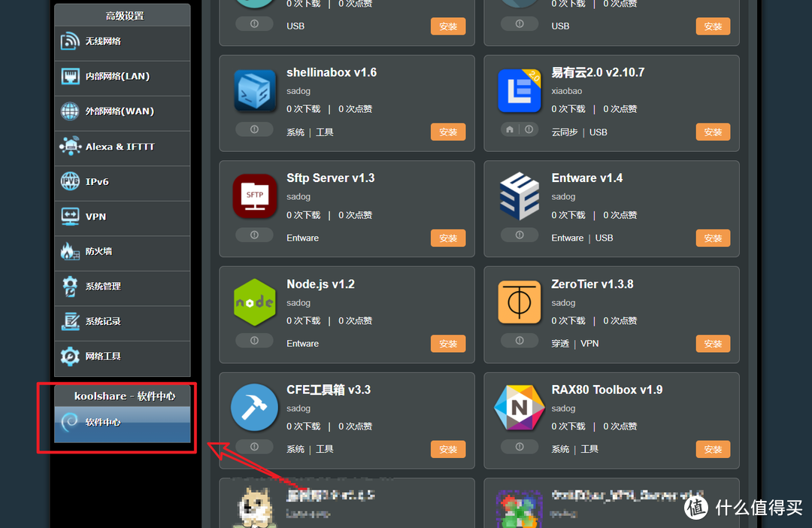Open homepage icon of 易有云2.0
The width and height of the screenshot is (812, 528).
click(x=510, y=129)
